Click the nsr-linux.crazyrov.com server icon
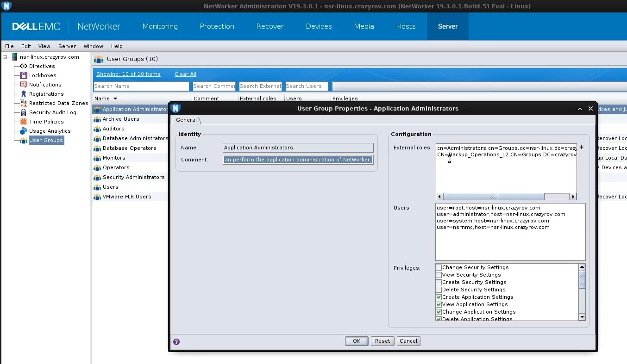This screenshot has height=364, width=627. pos(14,57)
